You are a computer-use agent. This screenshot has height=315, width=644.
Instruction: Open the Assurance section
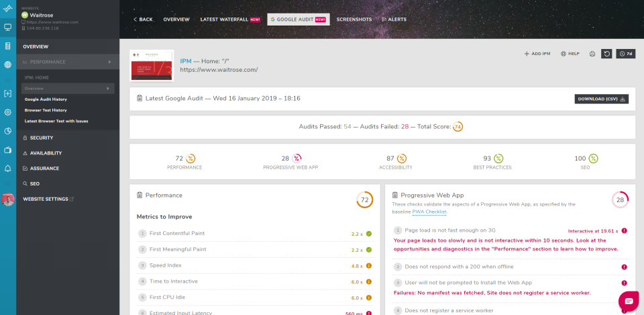click(41, 168)
